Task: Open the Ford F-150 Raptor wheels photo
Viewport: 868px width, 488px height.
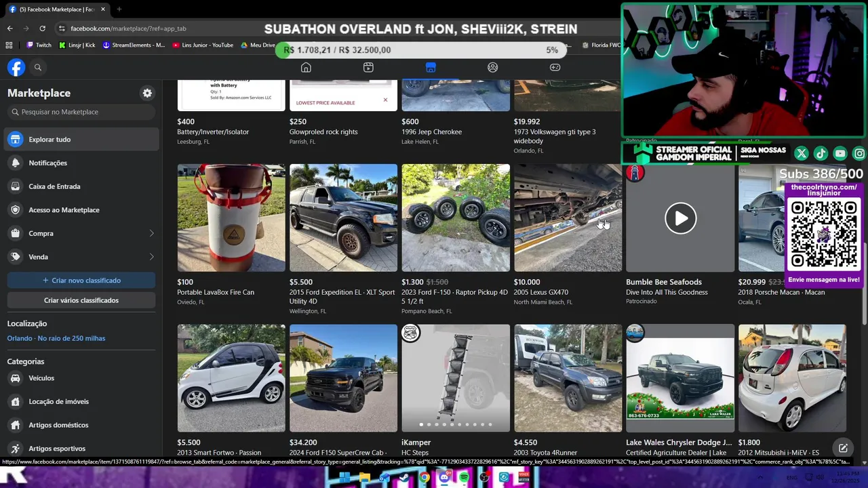Action: [x=456, y=218]
